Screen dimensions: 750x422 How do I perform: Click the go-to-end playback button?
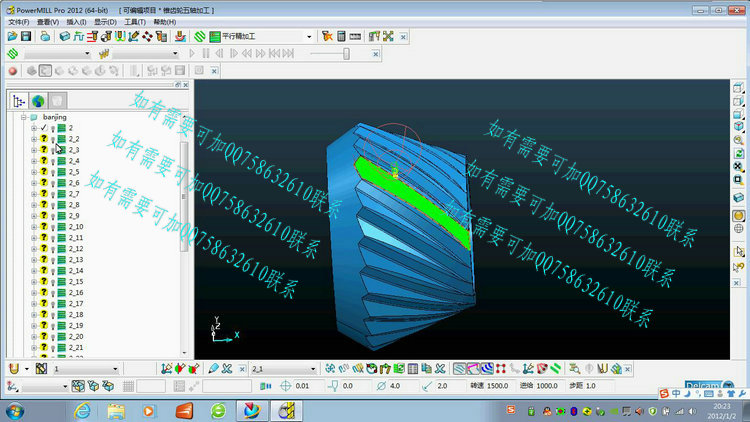288,54
